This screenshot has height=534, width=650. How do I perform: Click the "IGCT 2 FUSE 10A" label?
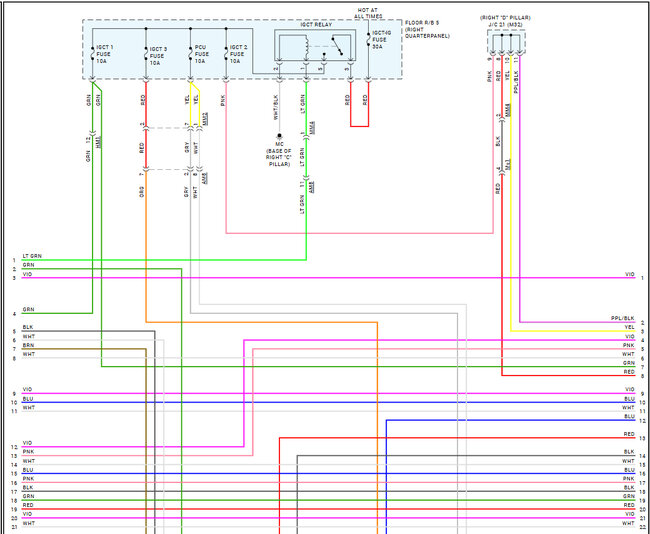tap(238, 54)
